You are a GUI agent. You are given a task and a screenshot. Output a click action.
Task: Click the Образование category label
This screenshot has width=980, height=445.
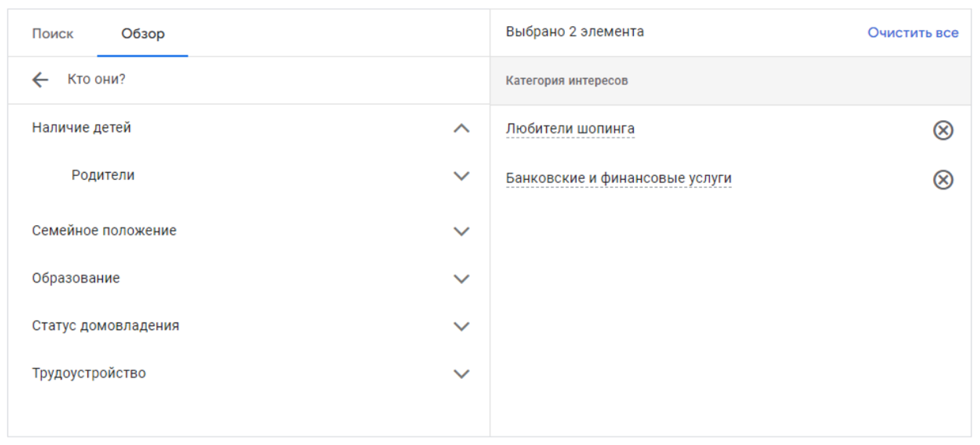(76, 278)
